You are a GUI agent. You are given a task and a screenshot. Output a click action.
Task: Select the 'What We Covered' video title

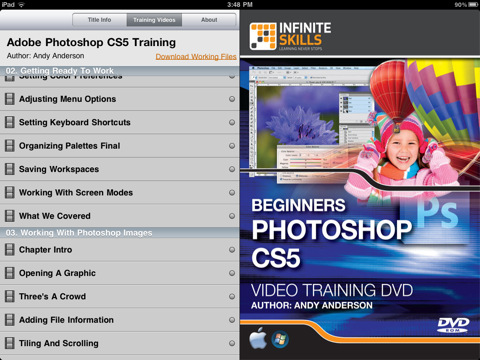tap(55, 216)
